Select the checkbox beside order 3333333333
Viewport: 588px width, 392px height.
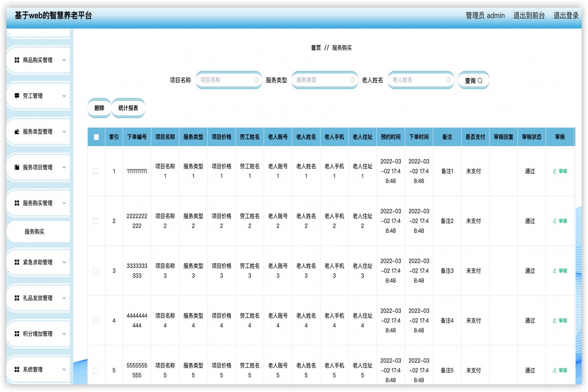click(96, 270)
